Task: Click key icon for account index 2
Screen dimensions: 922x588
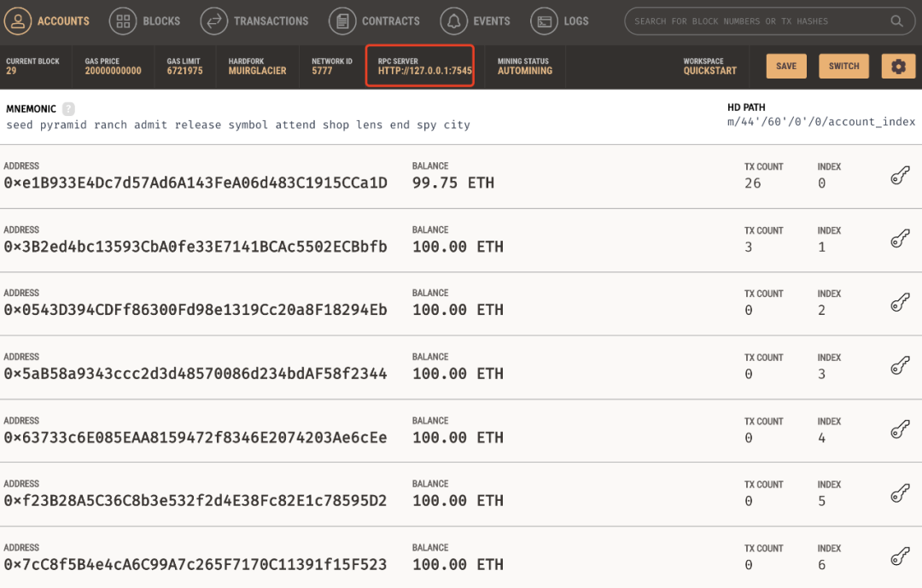Action: coord(900,303)
